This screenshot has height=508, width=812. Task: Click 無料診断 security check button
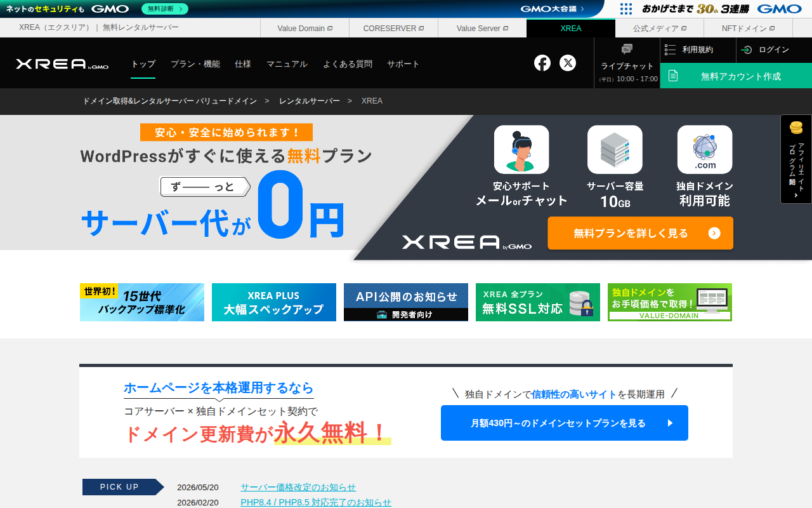(x=164, y=9)
